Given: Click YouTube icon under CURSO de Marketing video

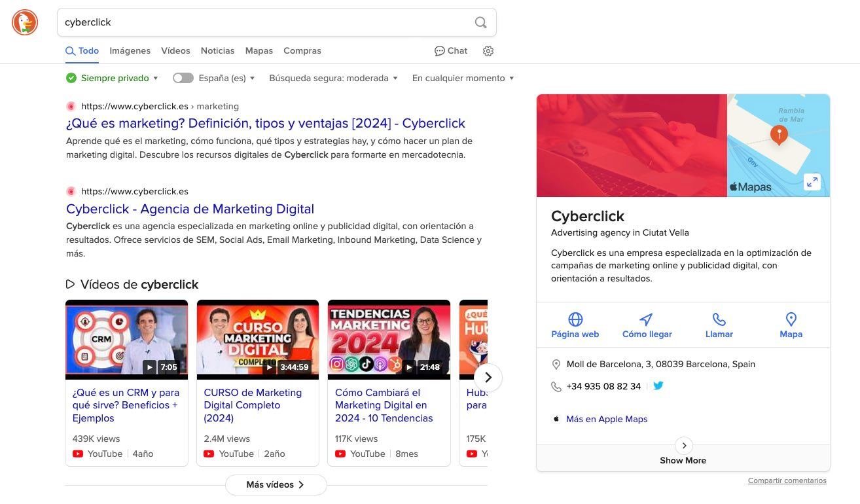Looking at the screenshot, I should pos(209,454).
